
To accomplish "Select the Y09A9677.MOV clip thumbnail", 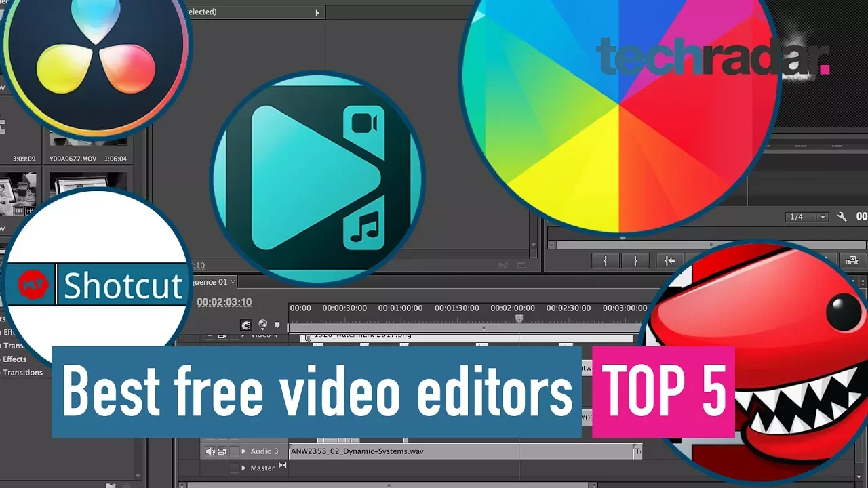I will [x=88, y=140].
